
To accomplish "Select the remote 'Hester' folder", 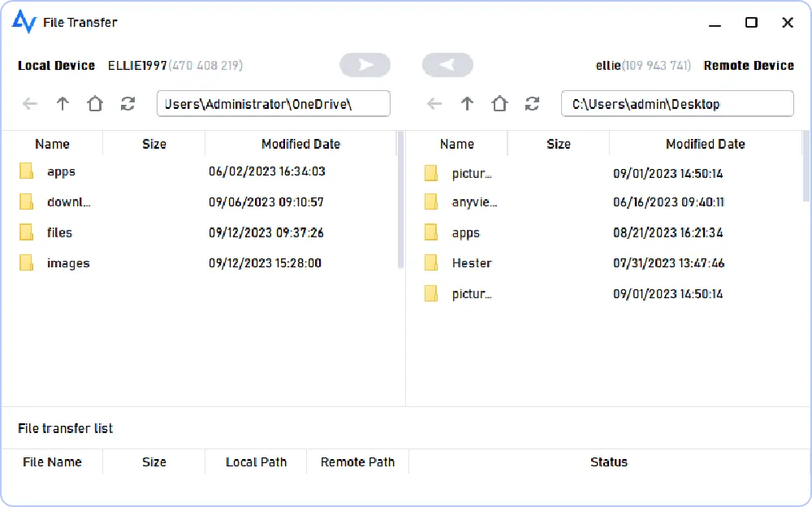I will point(472,263).
